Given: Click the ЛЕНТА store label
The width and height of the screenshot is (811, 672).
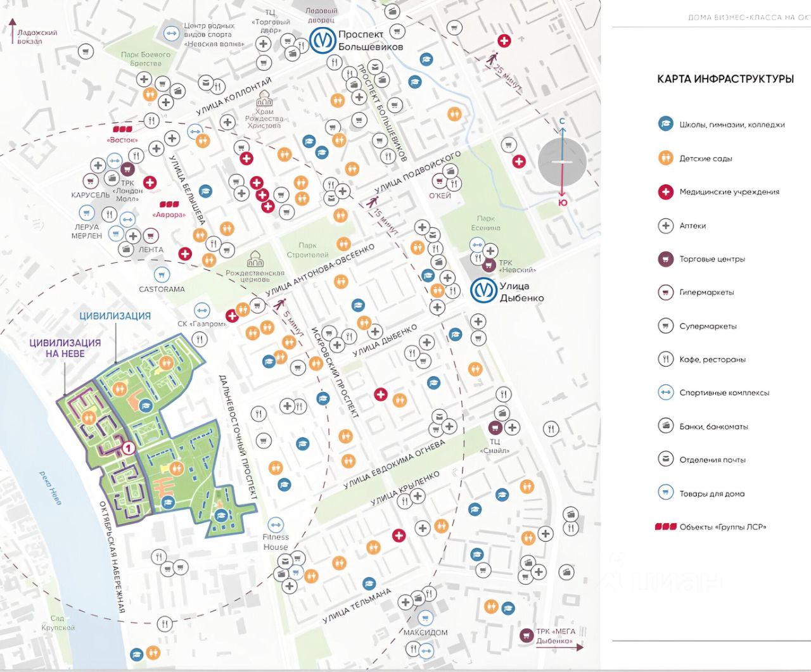Looking at the screenshot, I should click(x=151, y=250).
